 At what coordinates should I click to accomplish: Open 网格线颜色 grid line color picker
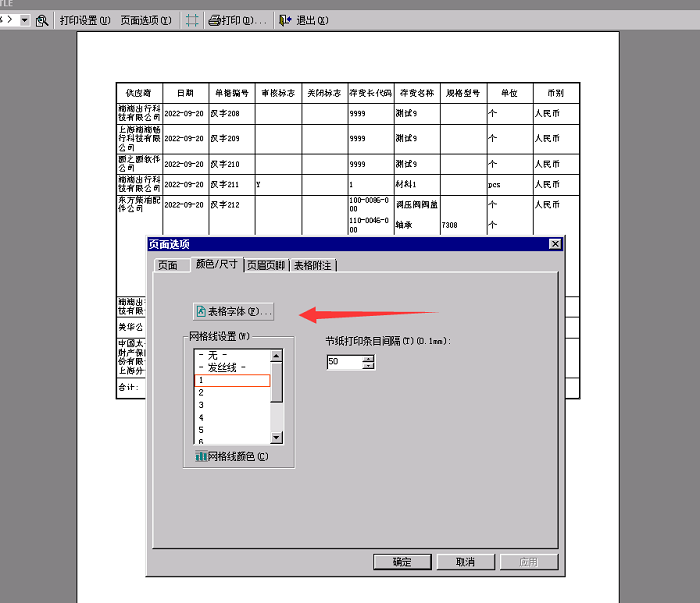tap(232, 457)
